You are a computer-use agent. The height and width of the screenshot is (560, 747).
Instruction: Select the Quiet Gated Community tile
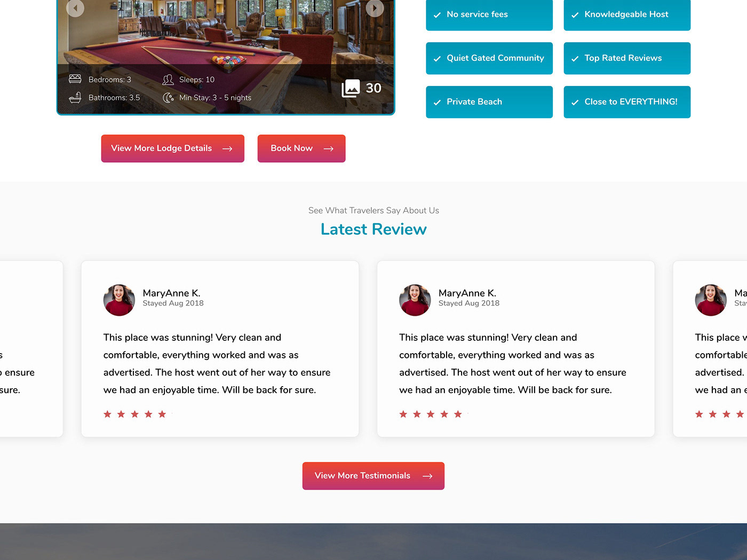[x=489, y=58]
